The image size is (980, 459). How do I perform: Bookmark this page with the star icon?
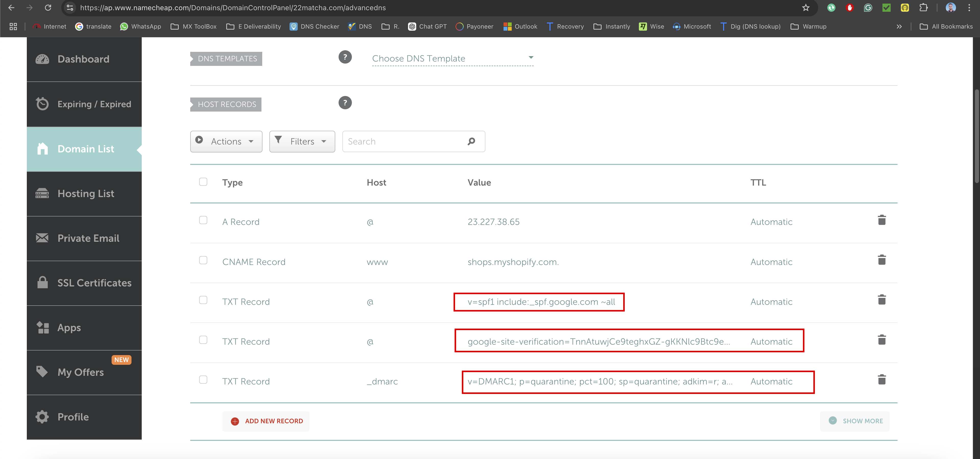[x=806, y=8]
